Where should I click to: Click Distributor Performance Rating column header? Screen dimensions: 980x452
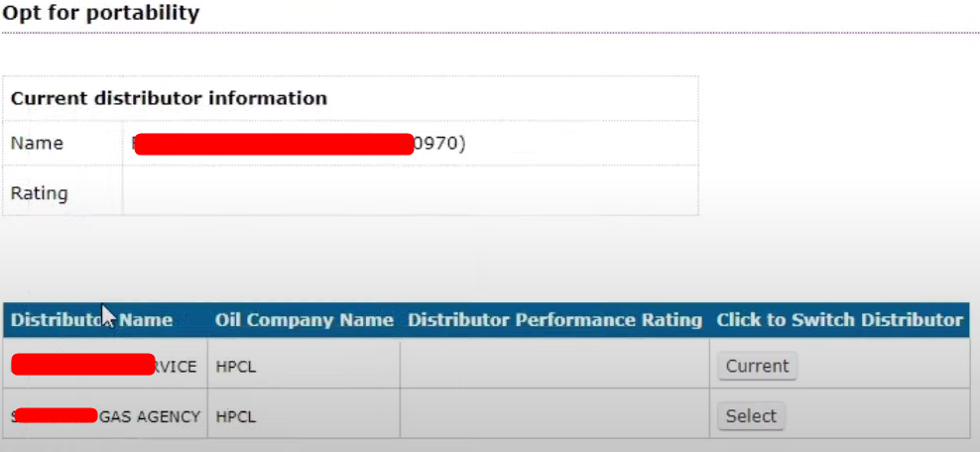coord(554,320)
